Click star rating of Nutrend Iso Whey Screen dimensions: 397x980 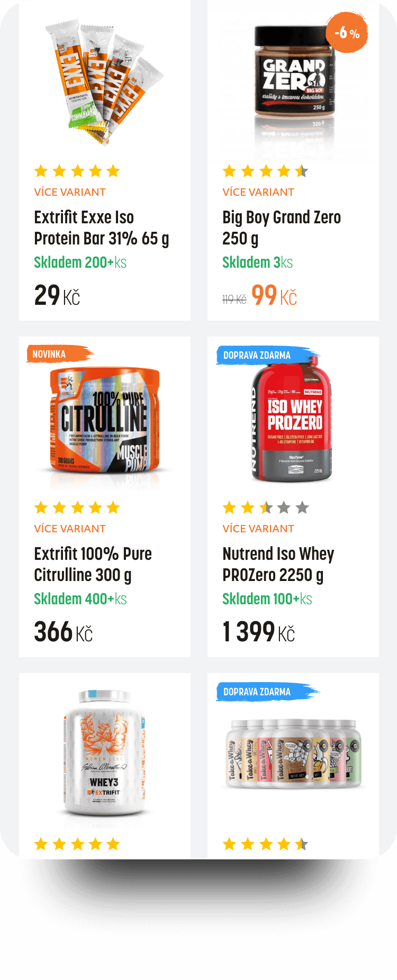pos(266,507)
